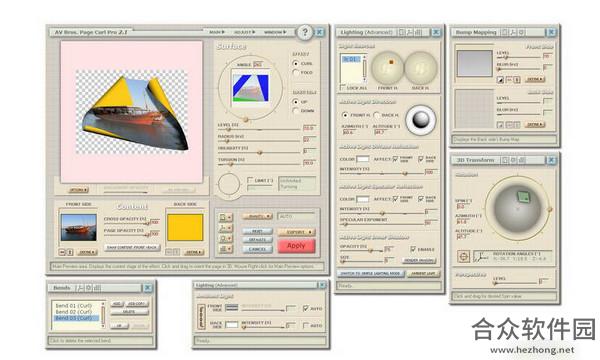Viewport: 600px width, 360px height.
Task: Click the last small icon under Front Side bump map
Action: [x=517, y=80]
